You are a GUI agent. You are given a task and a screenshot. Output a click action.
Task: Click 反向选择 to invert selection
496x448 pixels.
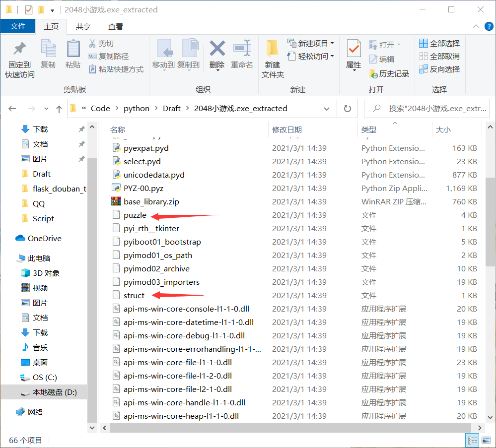click(439, 69)
